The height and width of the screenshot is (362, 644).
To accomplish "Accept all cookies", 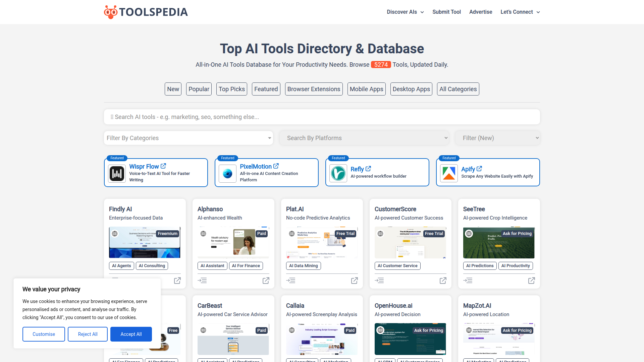I will (x=131, y=334).
